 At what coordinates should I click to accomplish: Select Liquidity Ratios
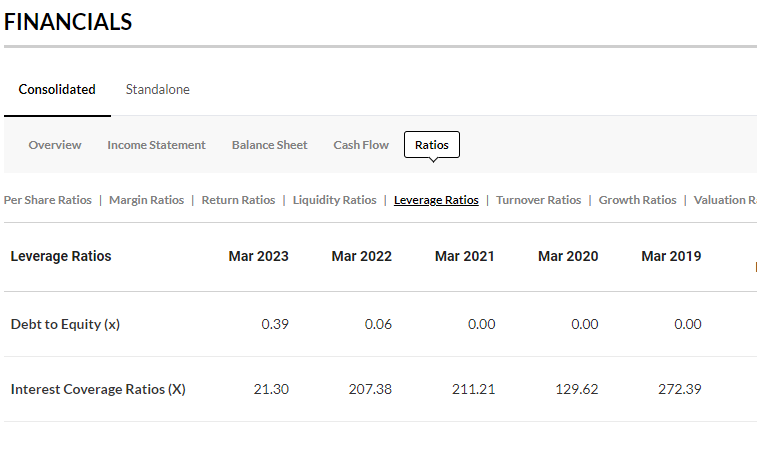[334, 200]
